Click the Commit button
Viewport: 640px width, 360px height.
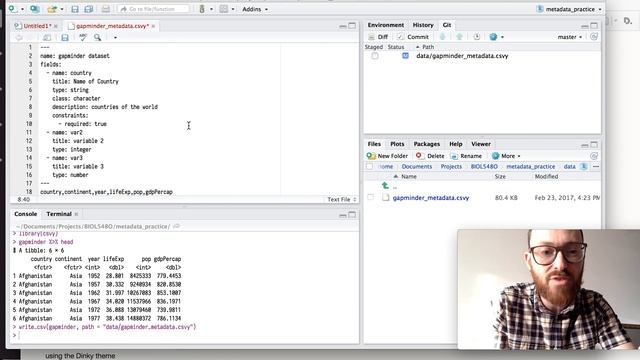click(x=413, y=37)
